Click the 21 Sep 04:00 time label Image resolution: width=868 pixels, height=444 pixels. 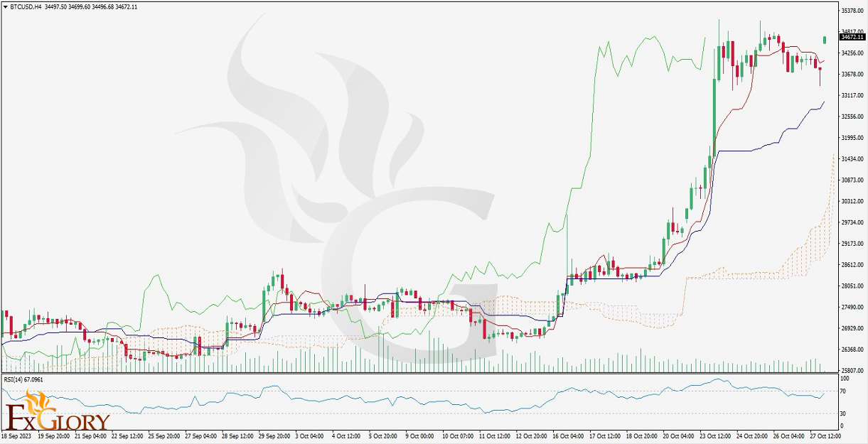tap(90, 436)
